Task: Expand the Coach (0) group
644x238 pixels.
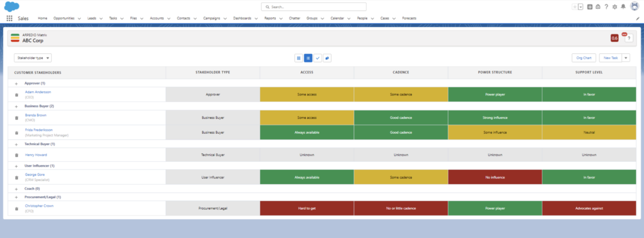Action: pos(17,189)
